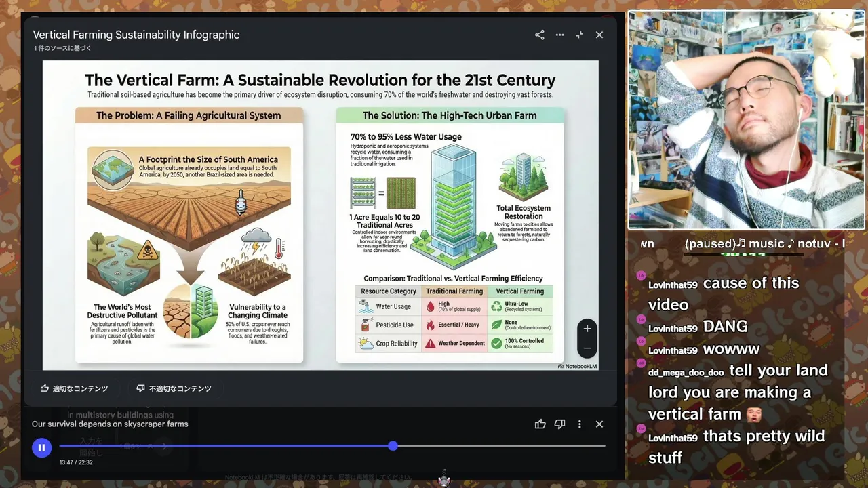Open the infographic more options menu
The width and height of the screenshot is (868, 488).
559,35
